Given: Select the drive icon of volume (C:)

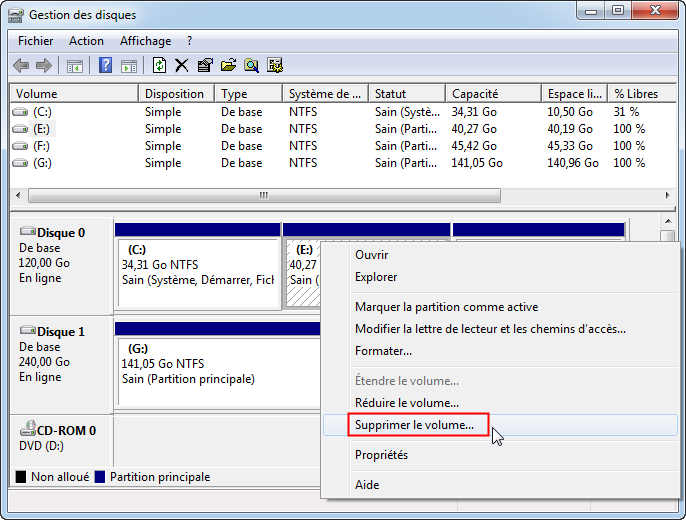Looking at the screenshot, I should pos(20,112).
